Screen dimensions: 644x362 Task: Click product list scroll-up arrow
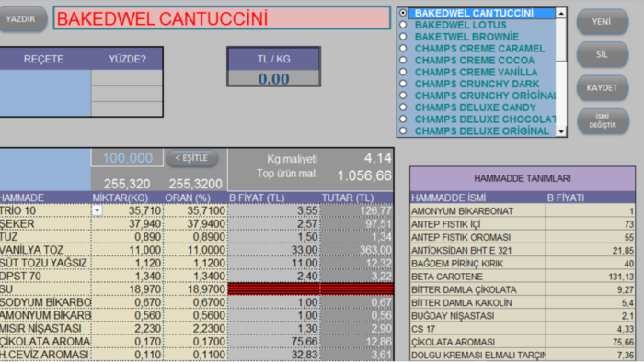(x=561, y=14)
